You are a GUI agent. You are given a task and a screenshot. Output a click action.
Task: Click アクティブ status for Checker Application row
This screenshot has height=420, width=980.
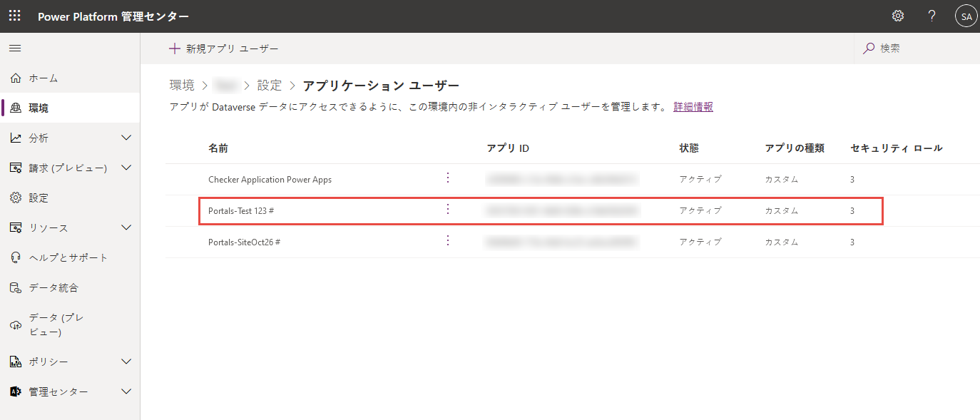(x=700, y=180)
